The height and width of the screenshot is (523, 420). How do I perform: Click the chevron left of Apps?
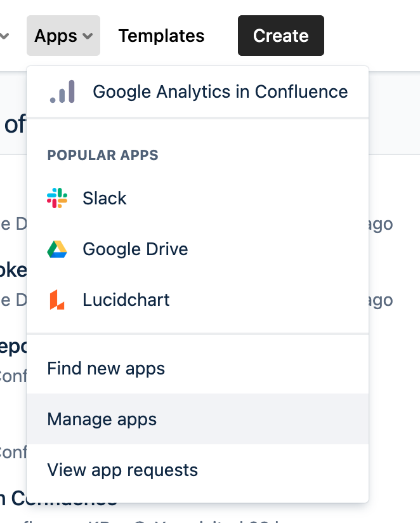click(x=4, y=36)
